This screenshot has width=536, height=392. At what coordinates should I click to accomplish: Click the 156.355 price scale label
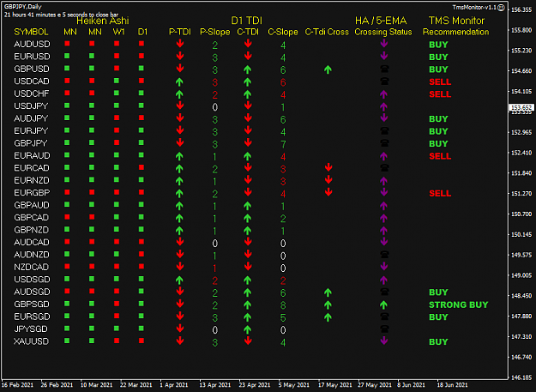coord(521,9)
